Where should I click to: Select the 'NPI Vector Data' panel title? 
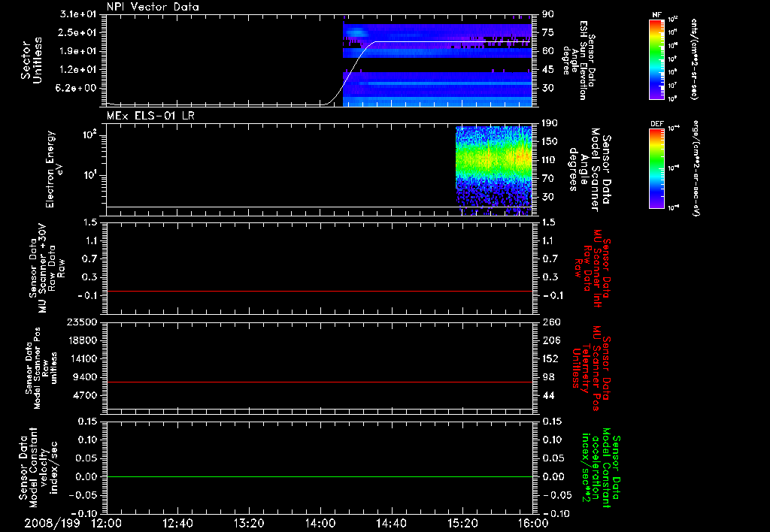click(x=153, y=7)
